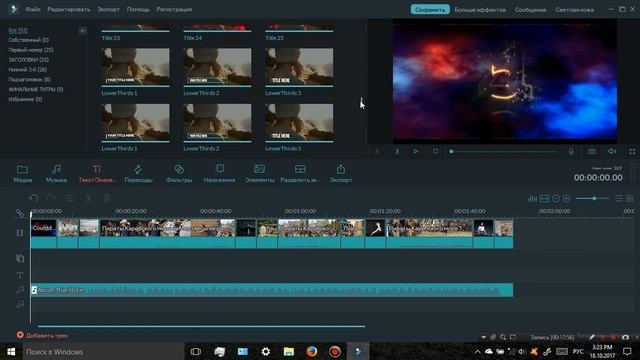The image size is (640, 360).
Task: Select the Подзаголовок (0) category
Action: 29,80
